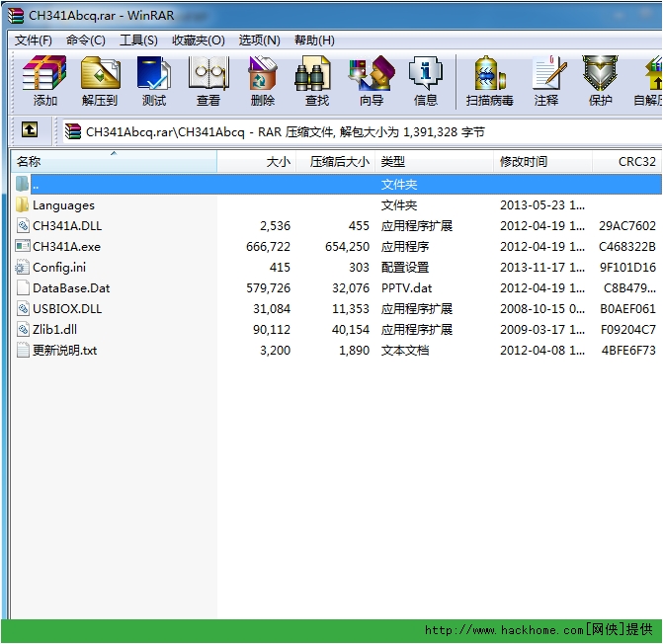Click 配置设置 type in Config.ini row
The width and height of the screenshot is (663, 644).
(x=405, y=267)
